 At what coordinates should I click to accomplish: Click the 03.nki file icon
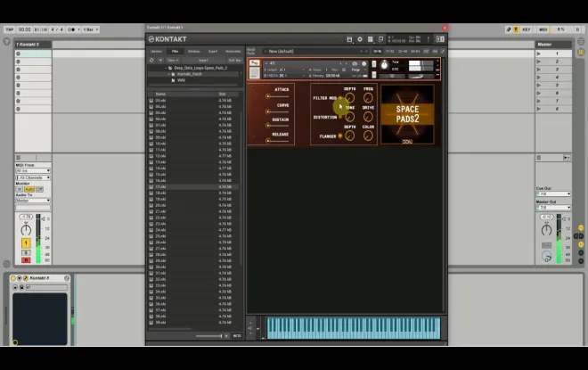151,101
